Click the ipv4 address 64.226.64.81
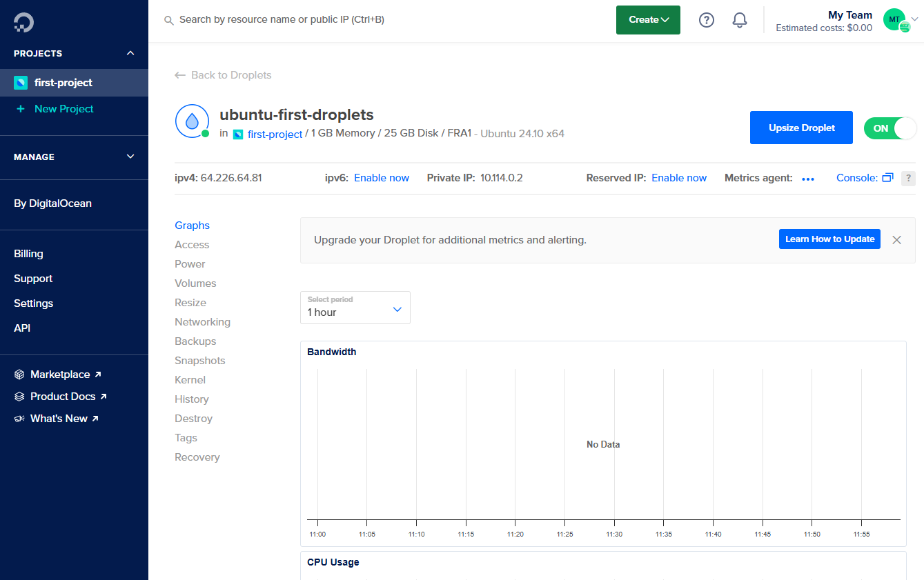924x580 pixels. coord(231,178)
